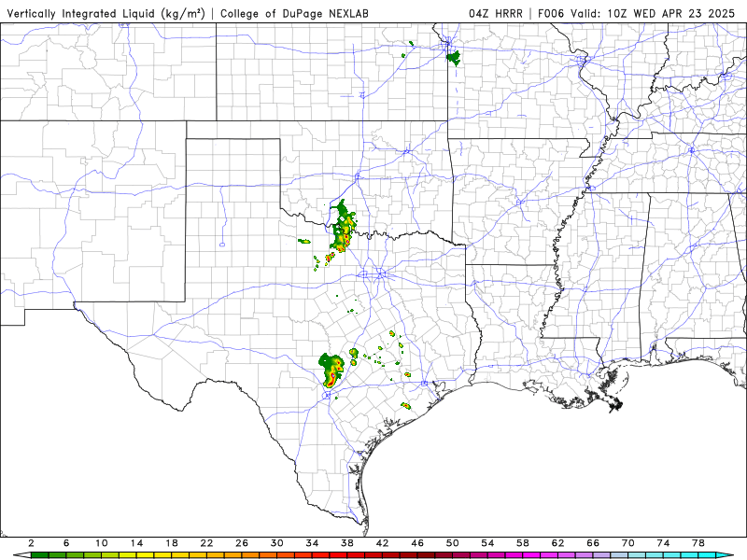Click the color bar label "78"
The width and height of the screenshot is (747, 560).
(698, 543)
